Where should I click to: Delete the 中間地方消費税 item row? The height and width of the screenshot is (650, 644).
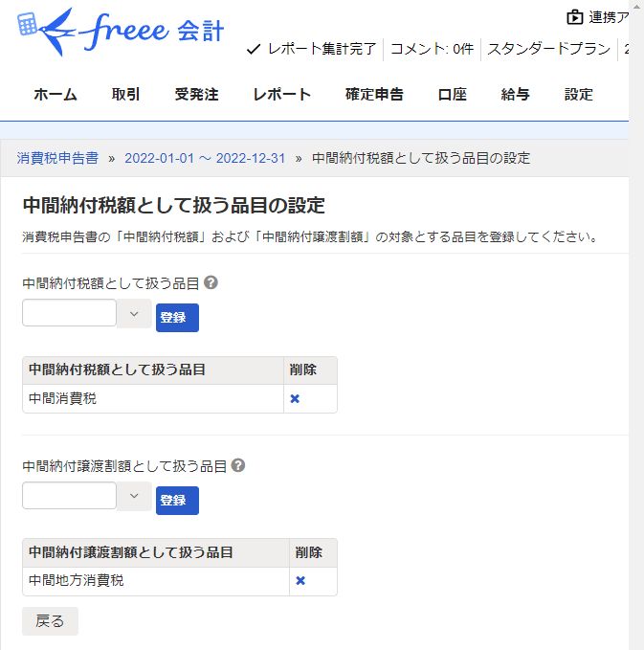[300, 581]
